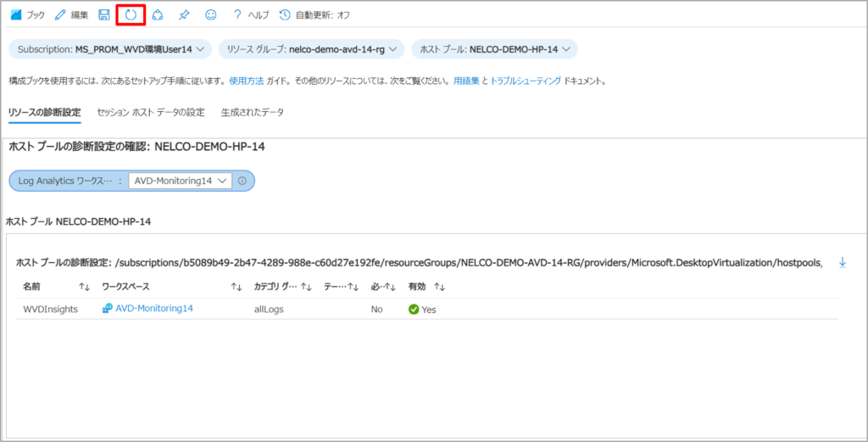Expand the ホスト プール NELCO-DEMO-HP-14 dropdown
The image size is (868, 442).
click(x=494, y=49)
